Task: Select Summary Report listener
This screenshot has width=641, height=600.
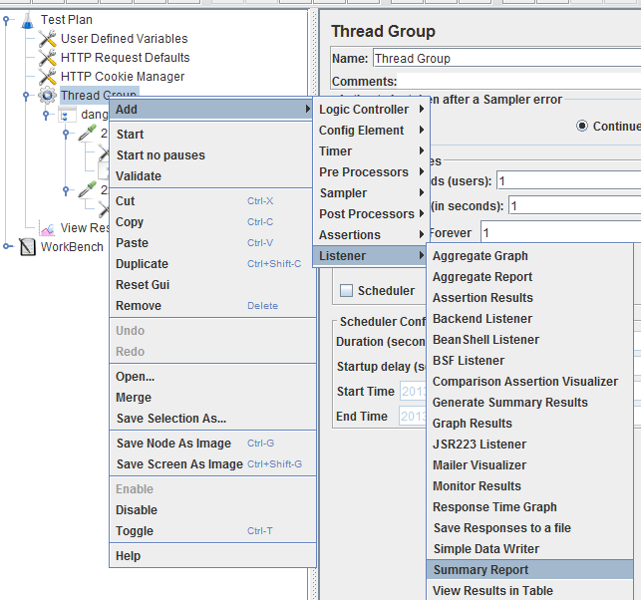Action: pyautogui.click(x=530, y=570)
